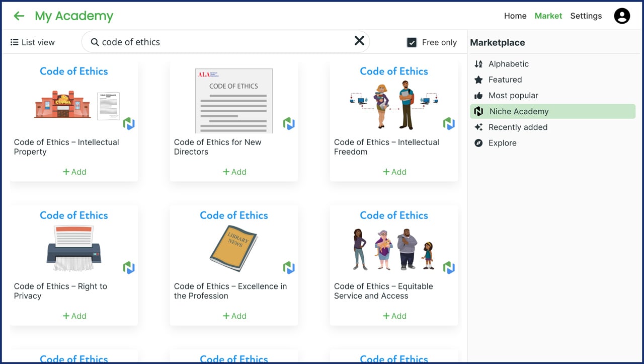Click the Niche Academy logo in the sidebar
The image size is (644, 364).
click(478, 111)
